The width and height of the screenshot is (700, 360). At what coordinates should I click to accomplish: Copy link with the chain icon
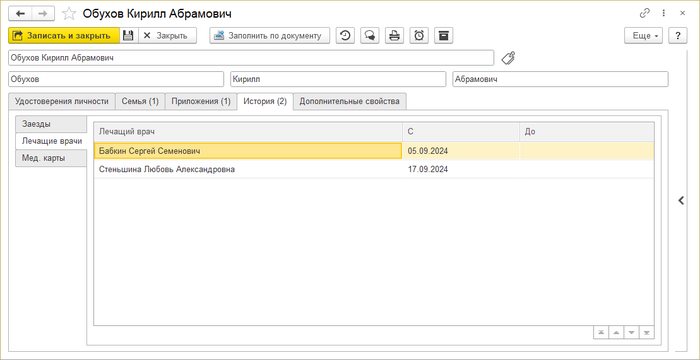coord(645,13)
